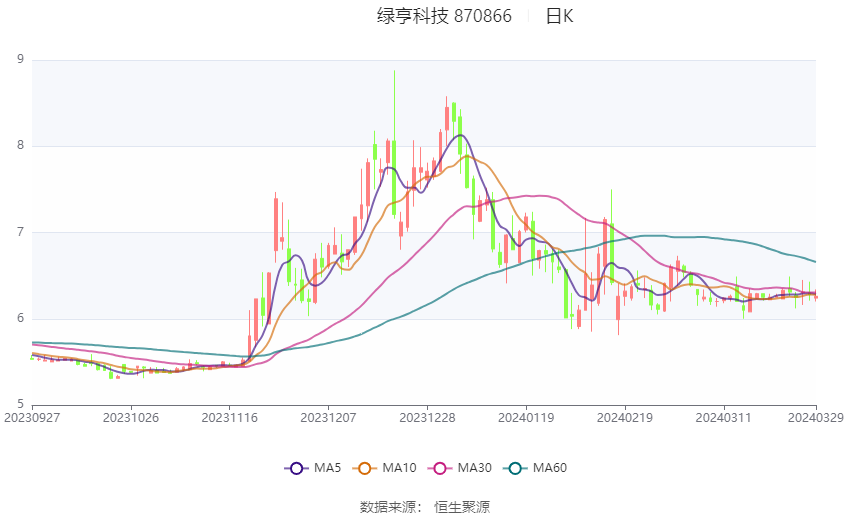Click x-axis date label 20240329
850x517 pixels.
pyautogui.click(x=815, y=418)
